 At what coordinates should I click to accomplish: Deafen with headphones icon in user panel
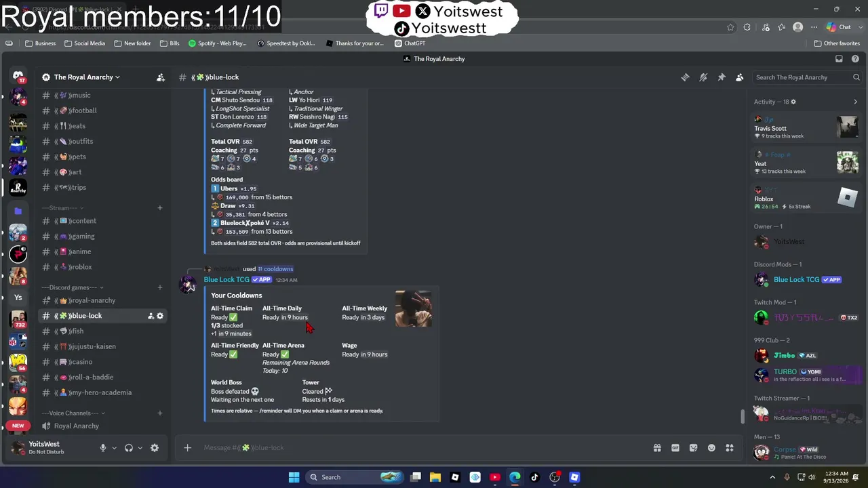[x=129, y=448]
